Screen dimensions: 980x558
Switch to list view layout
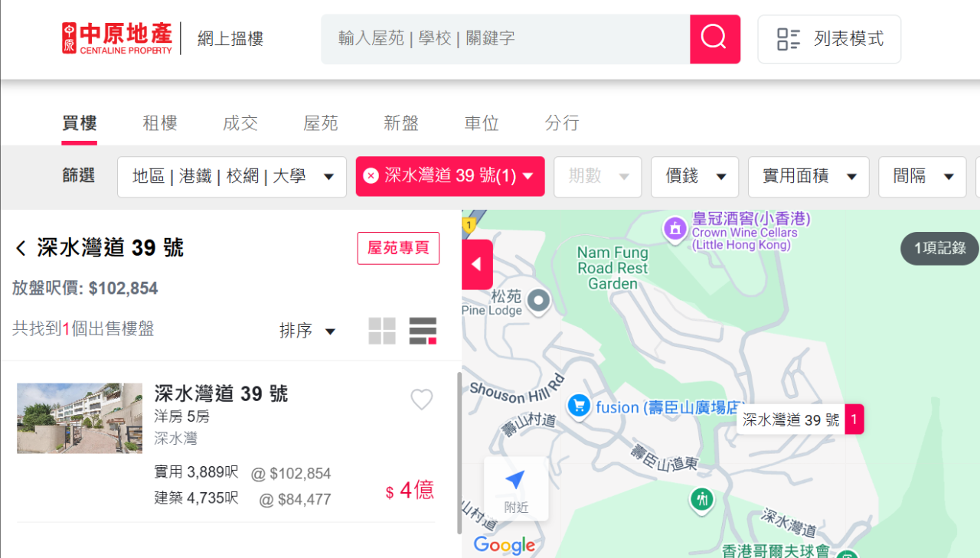(x=423, y=331)
